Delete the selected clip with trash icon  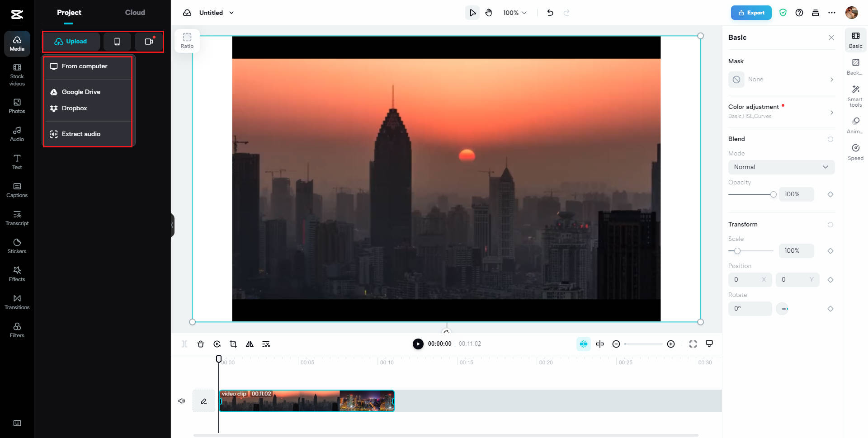coord(201,344)
